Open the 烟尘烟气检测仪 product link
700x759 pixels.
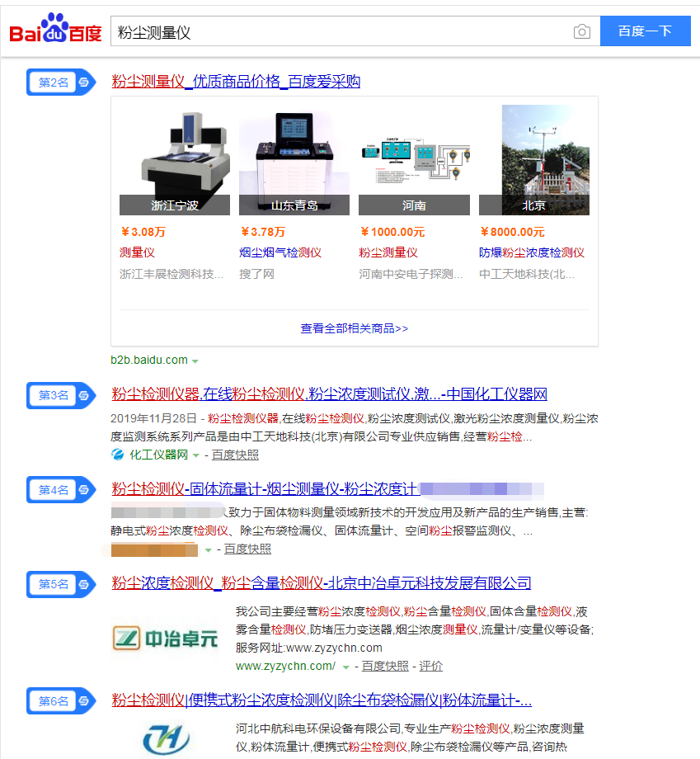coord(280,252)
